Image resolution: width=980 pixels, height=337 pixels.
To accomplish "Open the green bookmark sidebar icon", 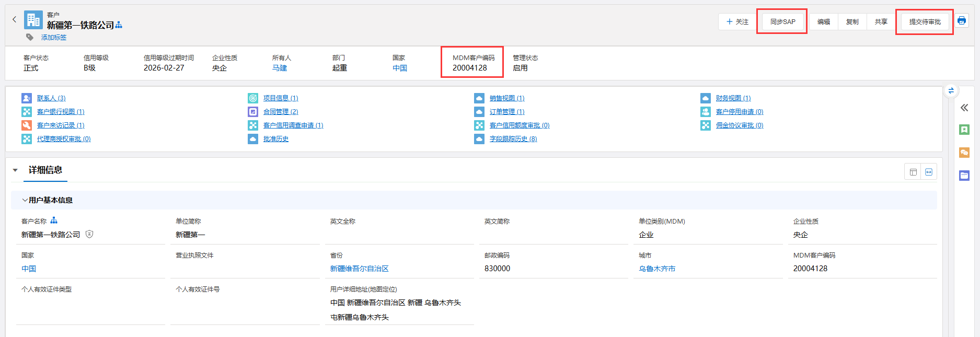I will [x=964, y=130].
